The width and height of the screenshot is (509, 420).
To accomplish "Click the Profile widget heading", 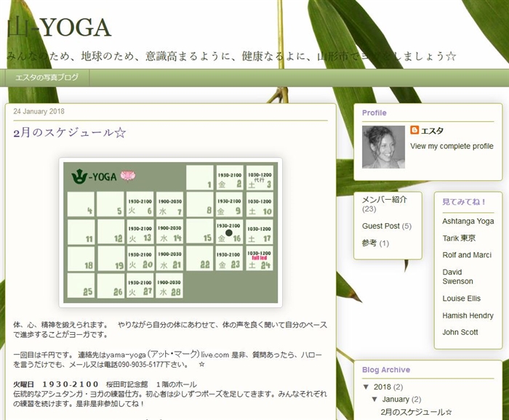I will pyautogui.click(x=374, y=113).
